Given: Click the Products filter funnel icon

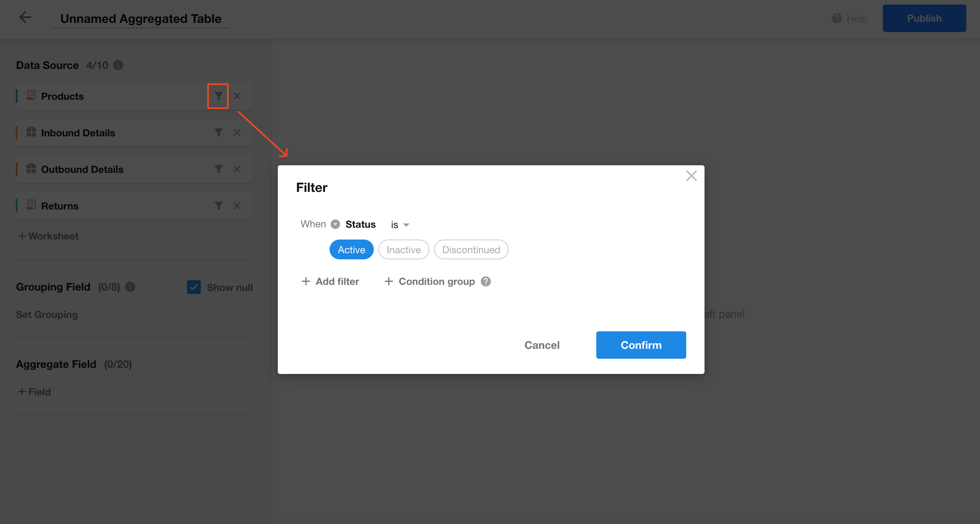Looking at the screenshot, I should click(x=218, y=96).
